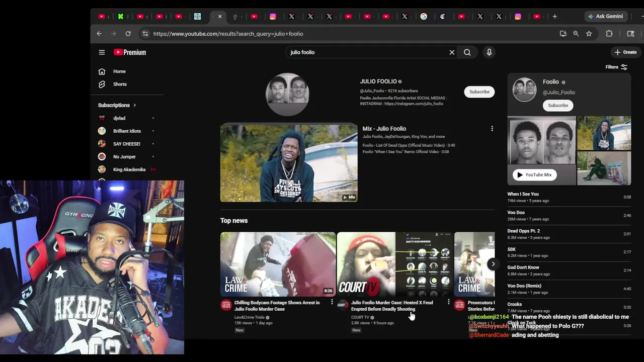644x362 pixels.
Task: Close the active YouTube tab
Action: click(219, 17)
